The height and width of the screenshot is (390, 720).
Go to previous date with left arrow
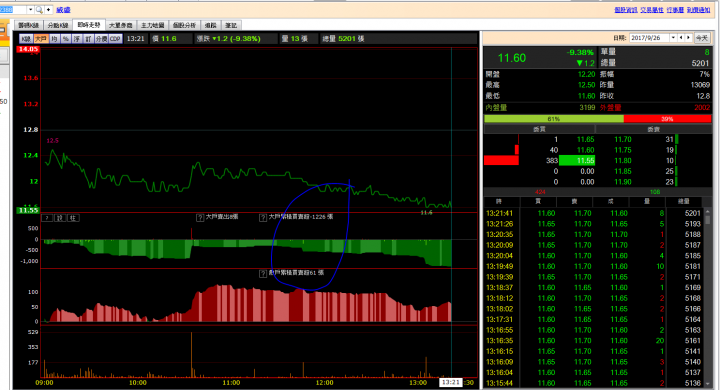681,38
